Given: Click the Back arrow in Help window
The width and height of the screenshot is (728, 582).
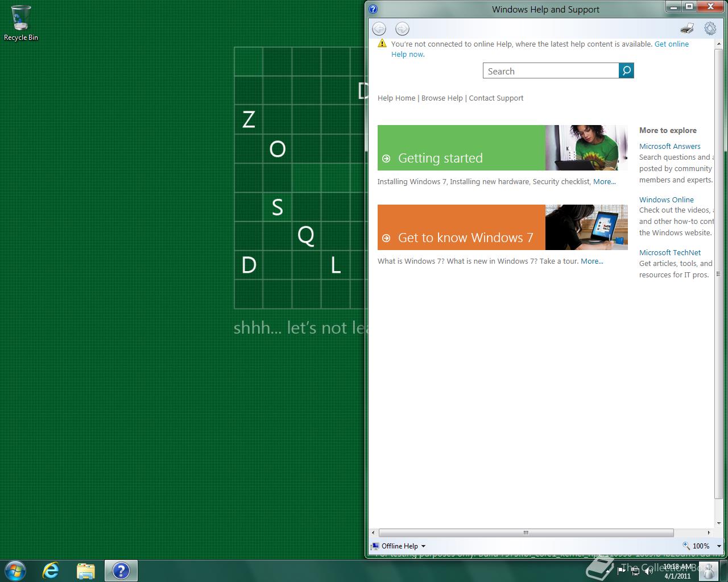Looking at the screenshot, I should coord(379,28).
